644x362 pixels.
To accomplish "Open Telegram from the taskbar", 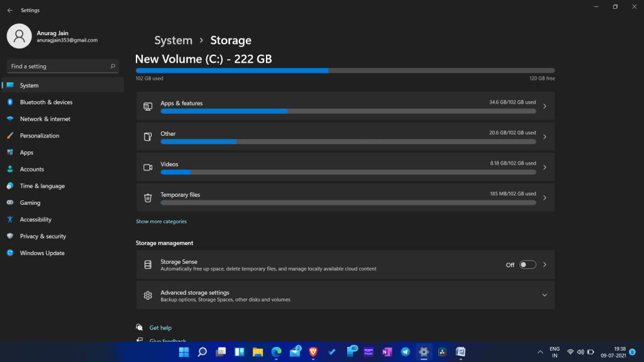I will [x=406, y=353].
